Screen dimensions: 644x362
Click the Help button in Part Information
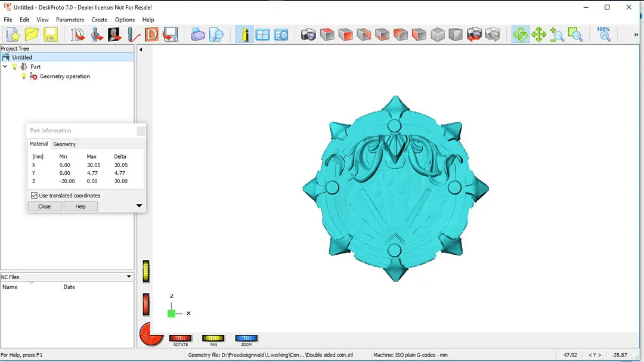click(80, 206)
